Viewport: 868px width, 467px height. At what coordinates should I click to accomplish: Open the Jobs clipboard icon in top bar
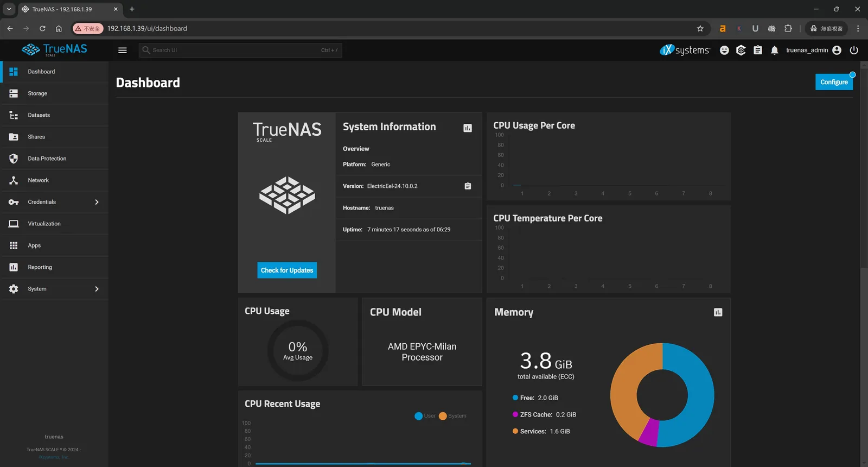coord(758,50)
